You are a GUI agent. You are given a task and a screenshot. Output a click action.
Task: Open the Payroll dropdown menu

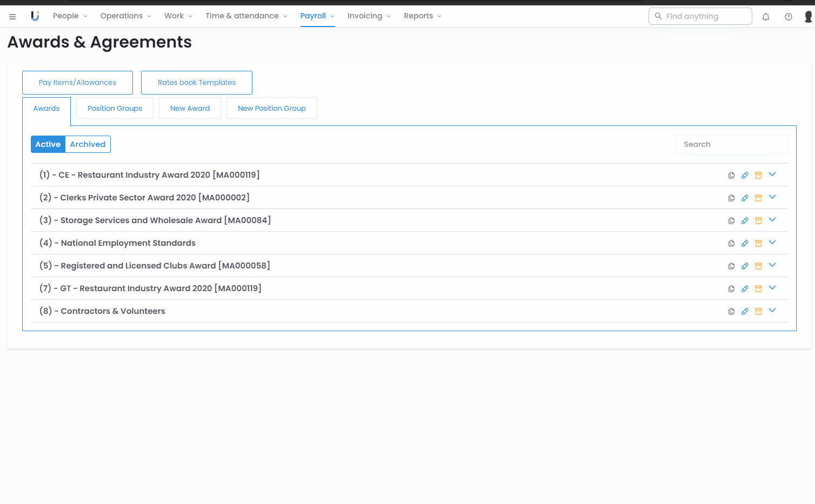pyautogui.click(x=317, y=16)
